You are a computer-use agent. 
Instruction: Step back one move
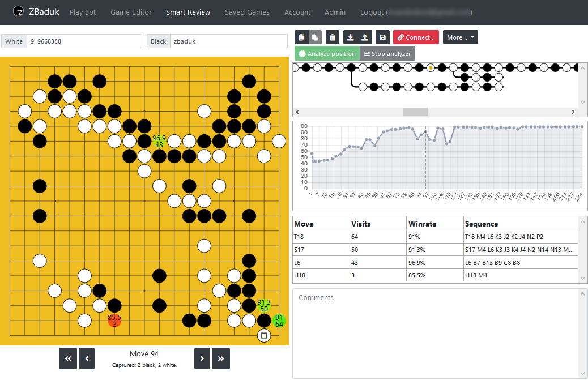click(87, 358)
